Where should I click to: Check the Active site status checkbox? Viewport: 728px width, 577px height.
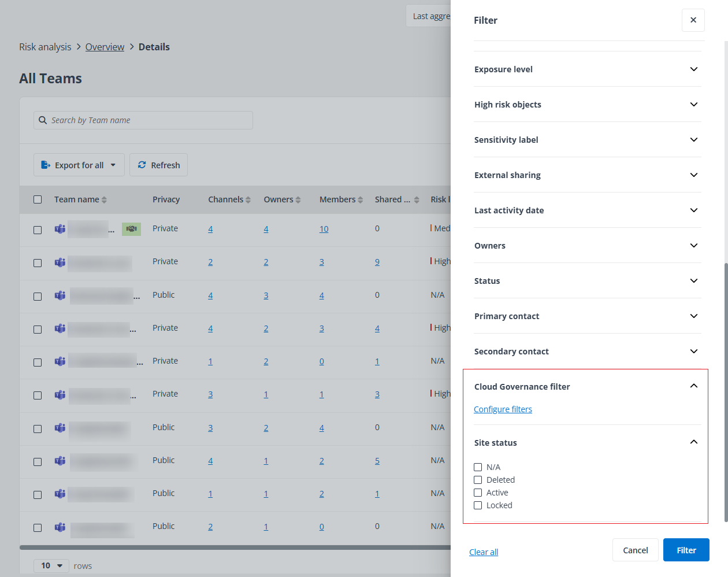[x=478, y=492]
